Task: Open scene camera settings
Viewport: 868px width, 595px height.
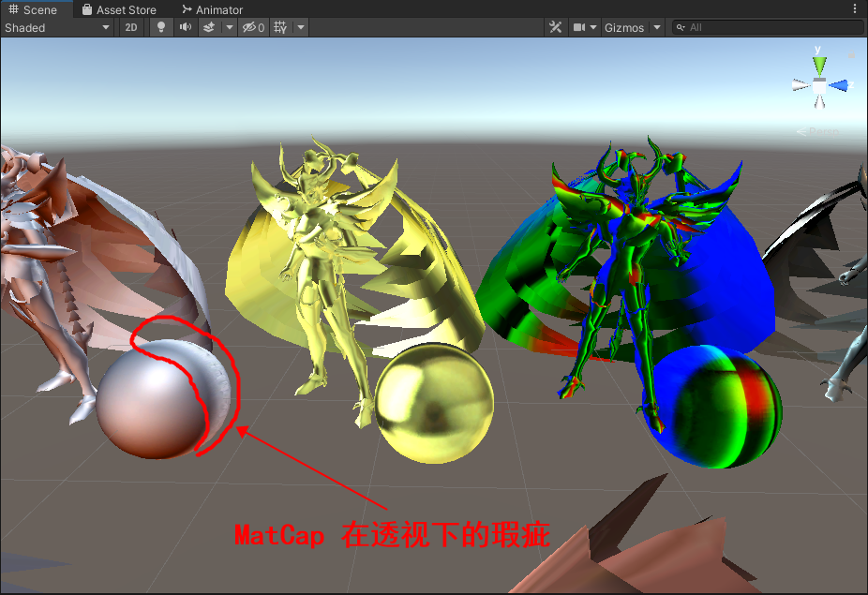Action: pos(579,27)
